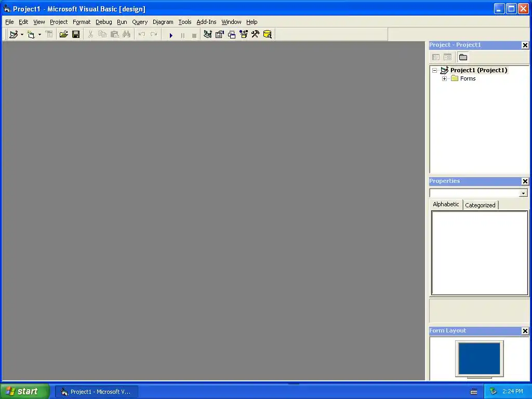532x399 pixels.
Task: Click the system tray network icon
Action: point(494,392)
